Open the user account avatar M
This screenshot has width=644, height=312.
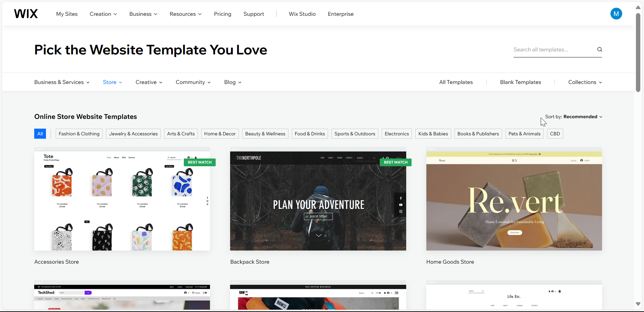(616, 14)
